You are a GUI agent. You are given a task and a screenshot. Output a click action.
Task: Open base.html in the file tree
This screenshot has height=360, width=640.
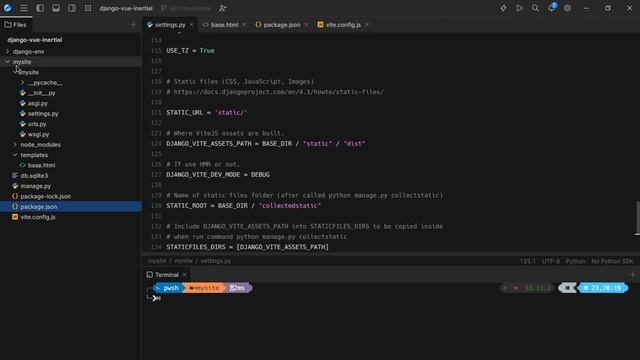coord(42,165)
